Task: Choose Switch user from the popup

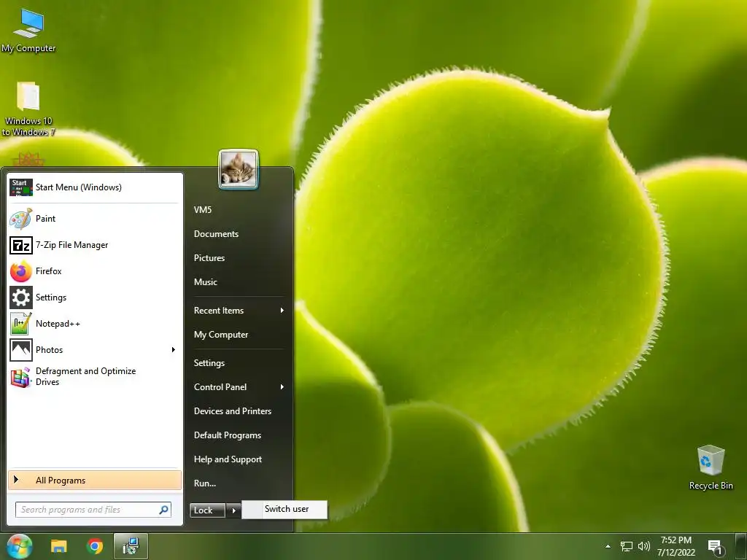Action: pos(285,509)
